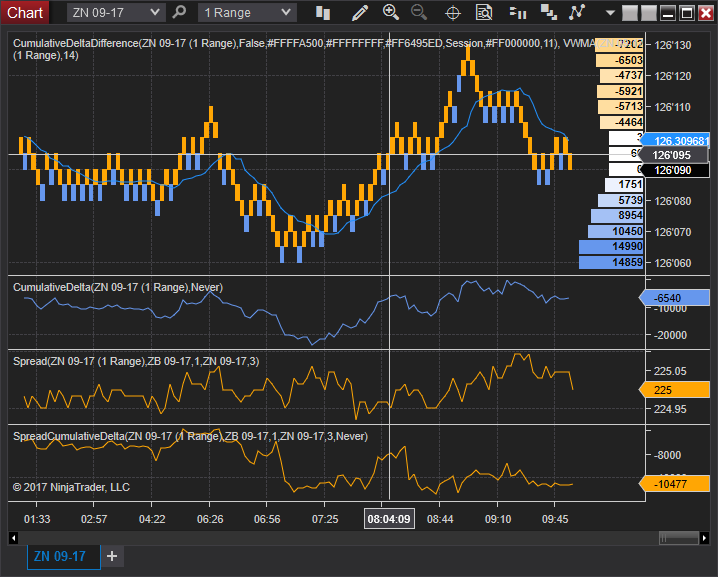Viewport: 718px width, 577px height.
Task: Expand the toolbar overflow arrow
Action: [x=610, y=13]
